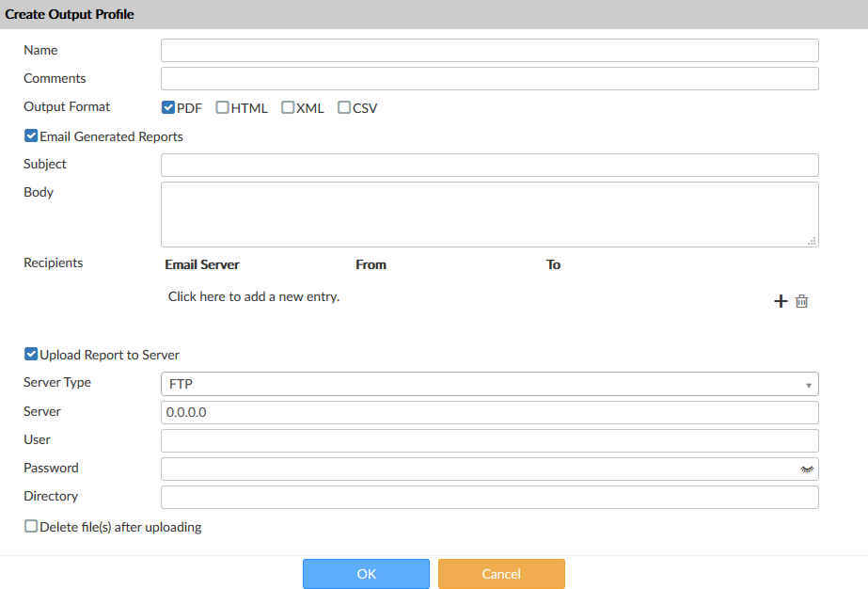Click the Cancel button
The image size is (868, 589).
[501, 573]
